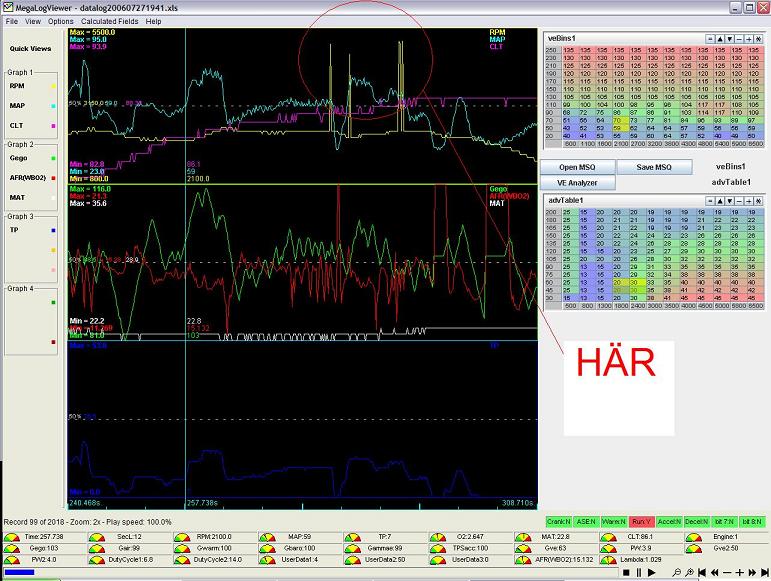Click the gauge icon beside RPM:2100.0
The image size is (771, 581).
pyautogui.click(x=182, y=537)
